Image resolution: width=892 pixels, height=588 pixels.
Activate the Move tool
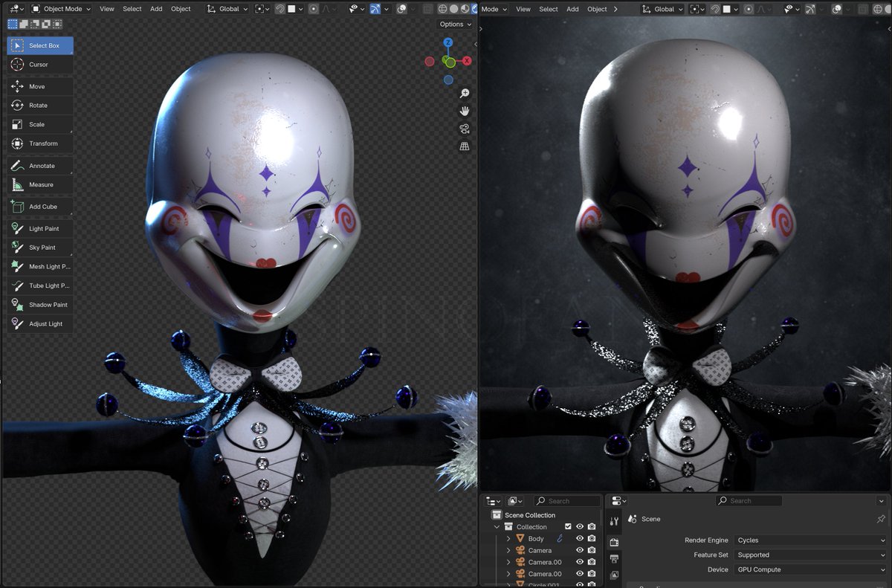click(40, 87)
